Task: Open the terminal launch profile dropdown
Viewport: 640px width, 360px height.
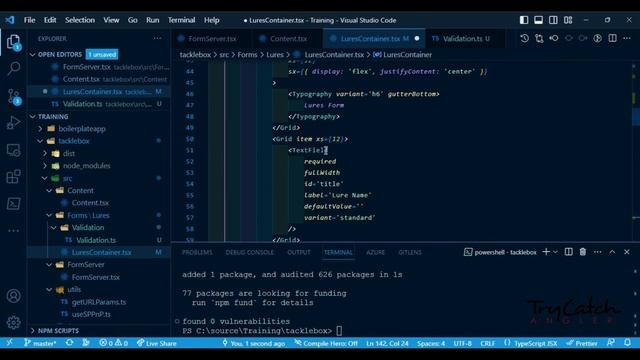Action: tap(555, 252)
